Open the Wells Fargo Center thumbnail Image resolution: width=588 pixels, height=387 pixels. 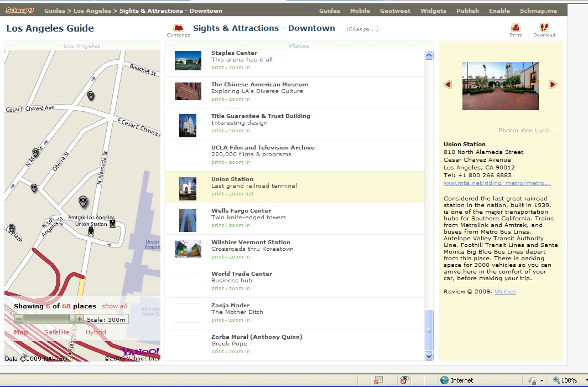click(188, 220)
